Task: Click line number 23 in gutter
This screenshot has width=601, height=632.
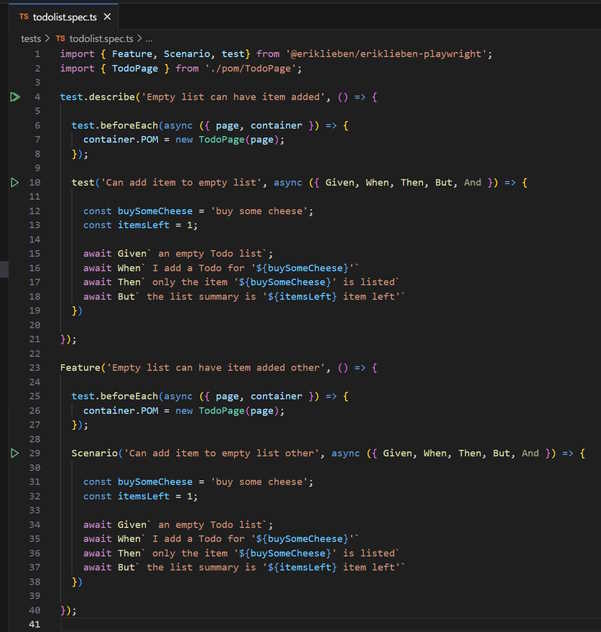Action: pos(35,368)
